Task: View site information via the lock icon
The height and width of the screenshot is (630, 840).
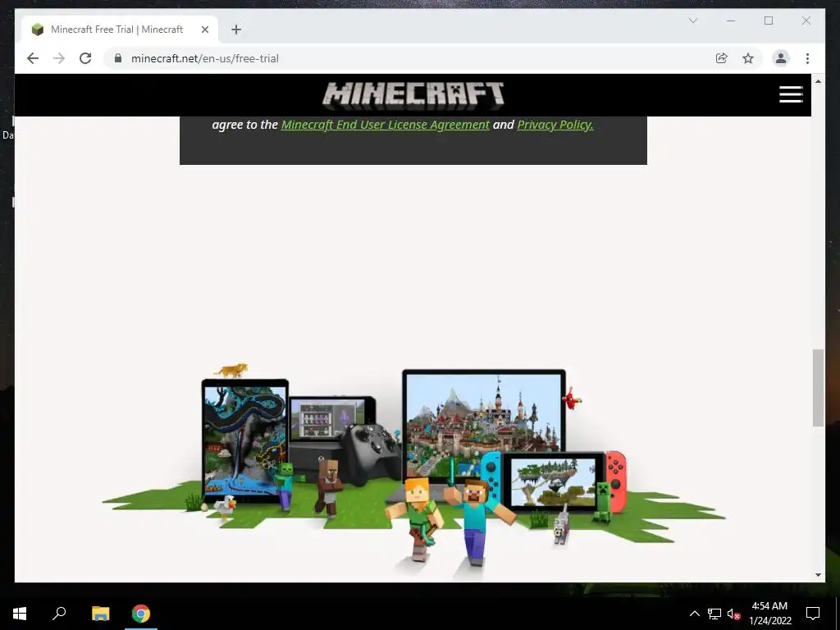Action: point(118,58)
